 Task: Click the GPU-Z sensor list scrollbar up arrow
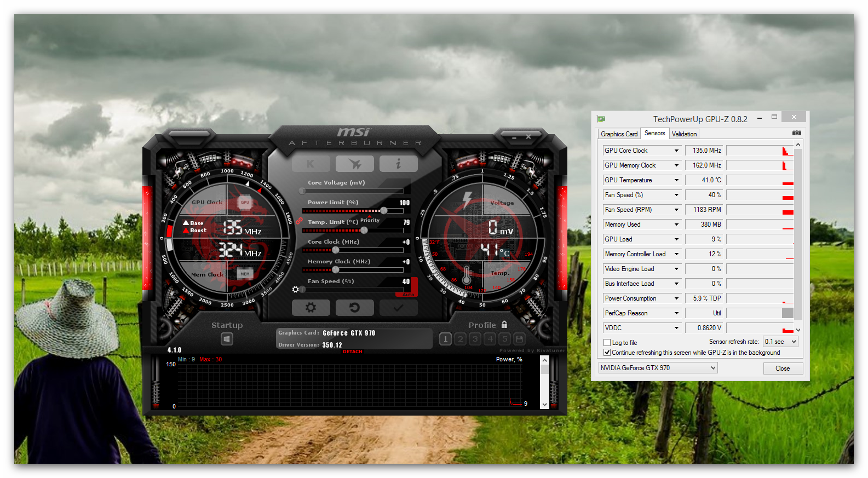pos(798,145)
